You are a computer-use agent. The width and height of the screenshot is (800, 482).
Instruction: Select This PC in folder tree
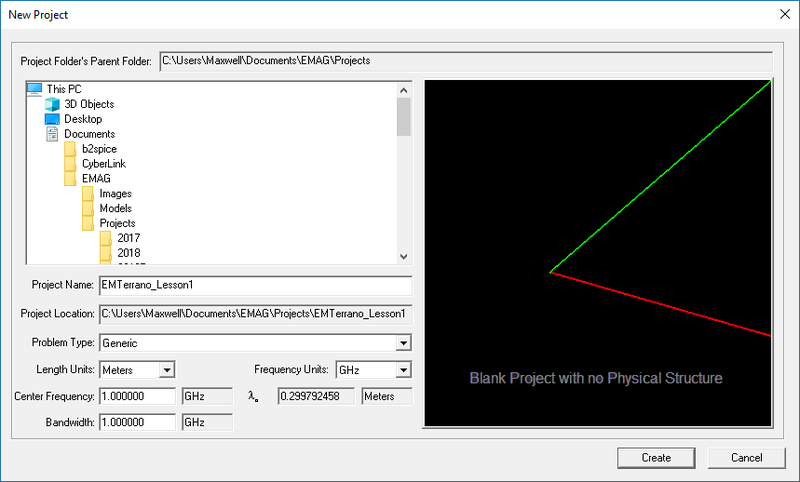(64, 89)
